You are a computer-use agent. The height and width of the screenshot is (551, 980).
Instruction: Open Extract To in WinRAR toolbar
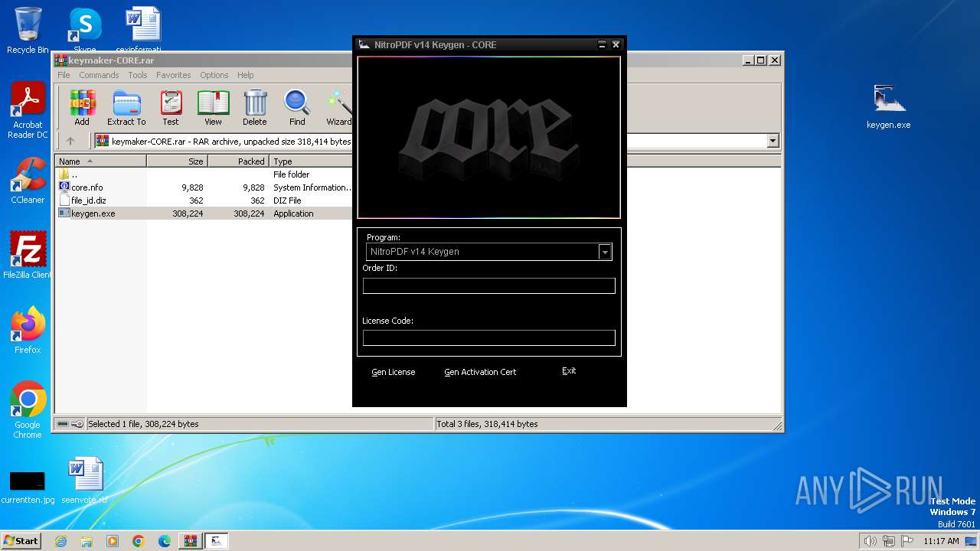point(126,107)
